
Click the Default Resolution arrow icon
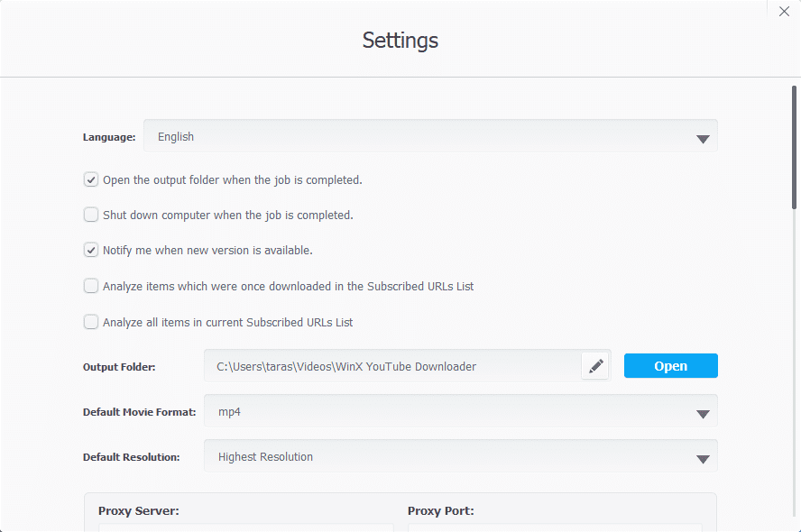click(x=703, y=459)
